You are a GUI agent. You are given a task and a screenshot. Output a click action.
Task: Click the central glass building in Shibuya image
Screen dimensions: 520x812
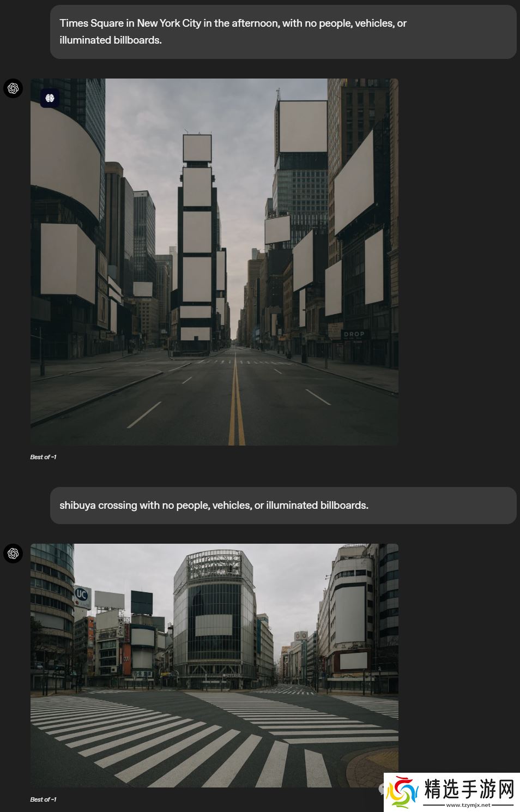pos(214,616)
